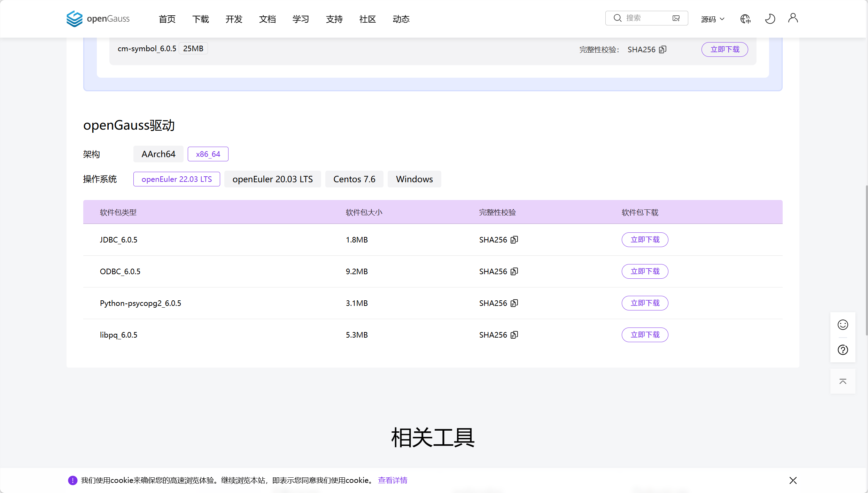Click 软件包类型 column header
This screenshot has width=868, height=493.
point(118,213)
